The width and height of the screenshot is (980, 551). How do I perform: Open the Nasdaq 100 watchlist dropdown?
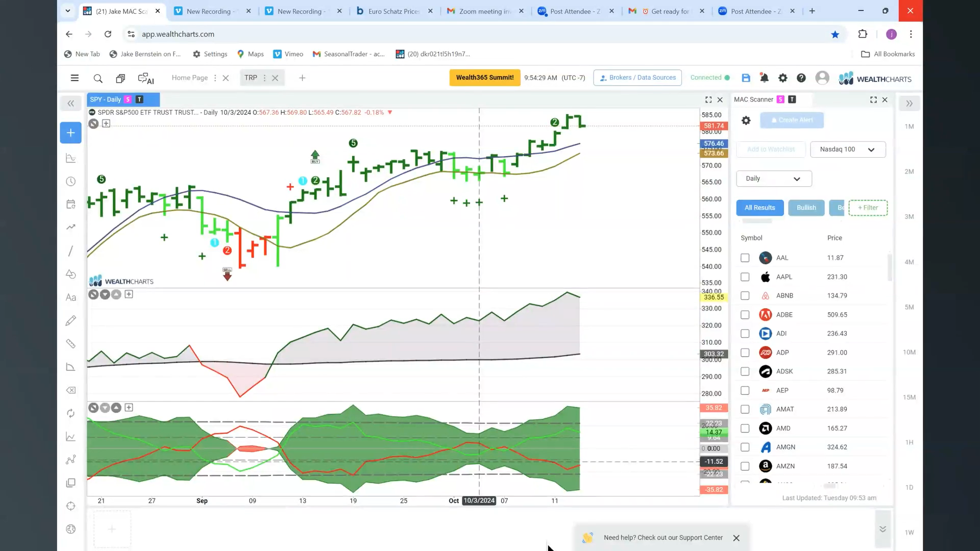(x=848, y=149)
